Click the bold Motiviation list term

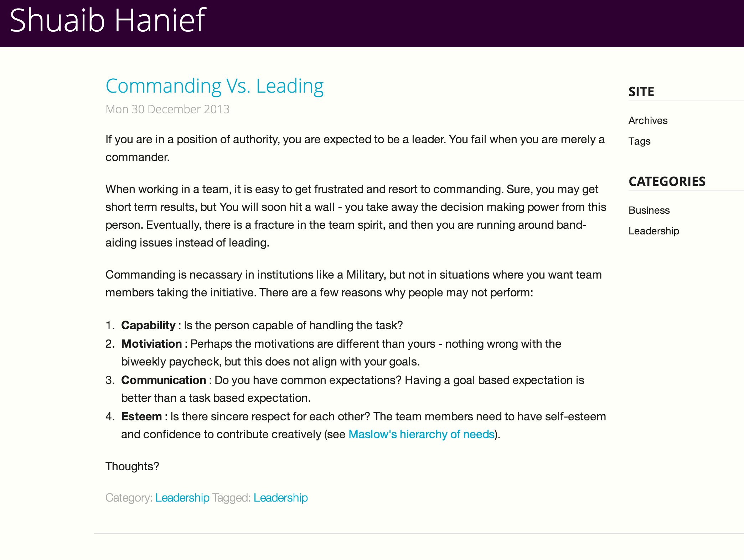pos(151,344)
